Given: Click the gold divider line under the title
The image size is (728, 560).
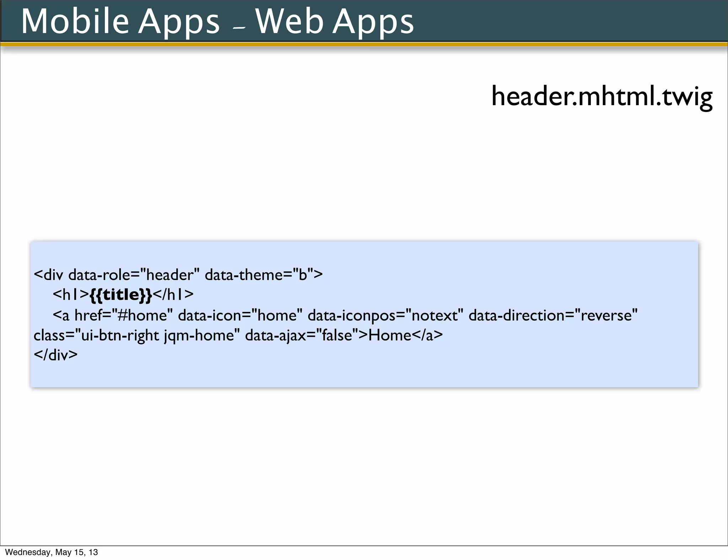Looking at the screenshot, I should pyautogui.click(x=364, y=44).
